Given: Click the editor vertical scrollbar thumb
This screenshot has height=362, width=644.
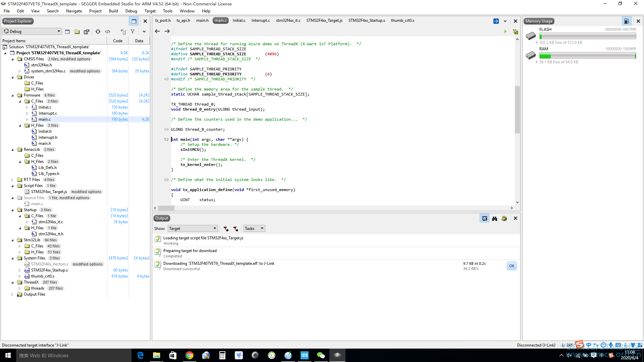Looking at the screenshot, I should 517,110.
